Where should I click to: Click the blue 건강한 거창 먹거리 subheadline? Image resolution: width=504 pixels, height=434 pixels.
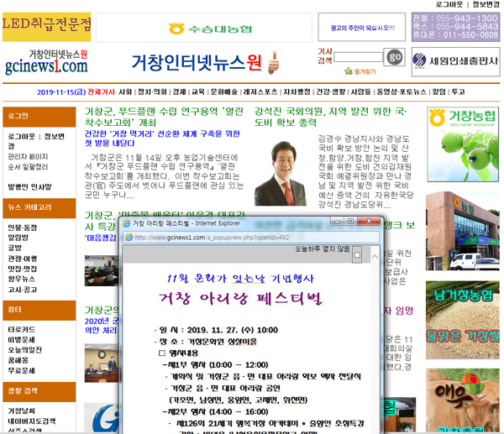coord(162,139)
